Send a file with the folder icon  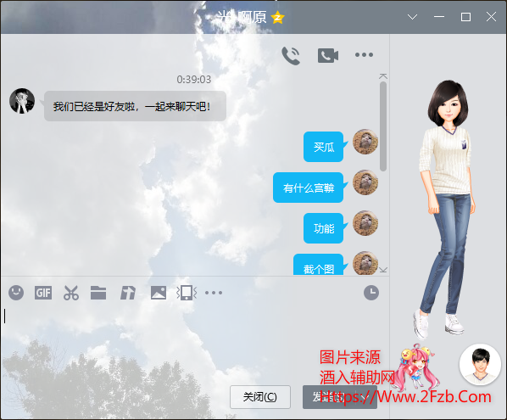98,293
